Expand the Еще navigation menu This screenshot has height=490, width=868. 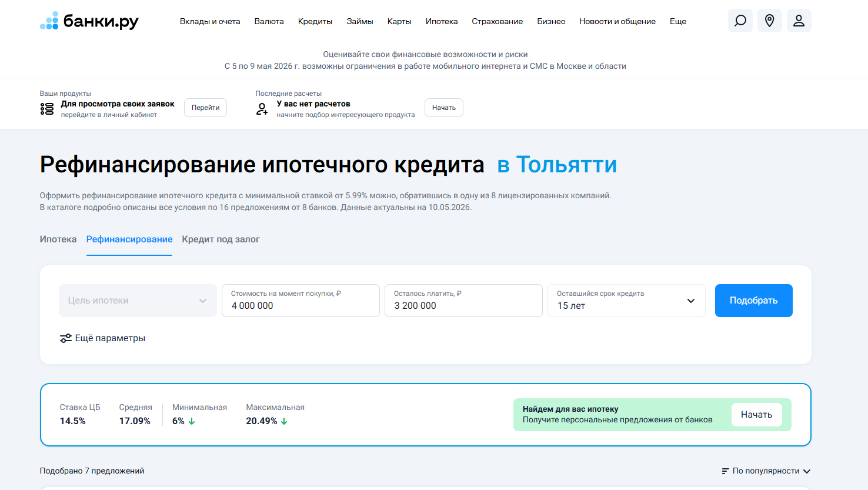pyautogui.click(x=678, y=21)
